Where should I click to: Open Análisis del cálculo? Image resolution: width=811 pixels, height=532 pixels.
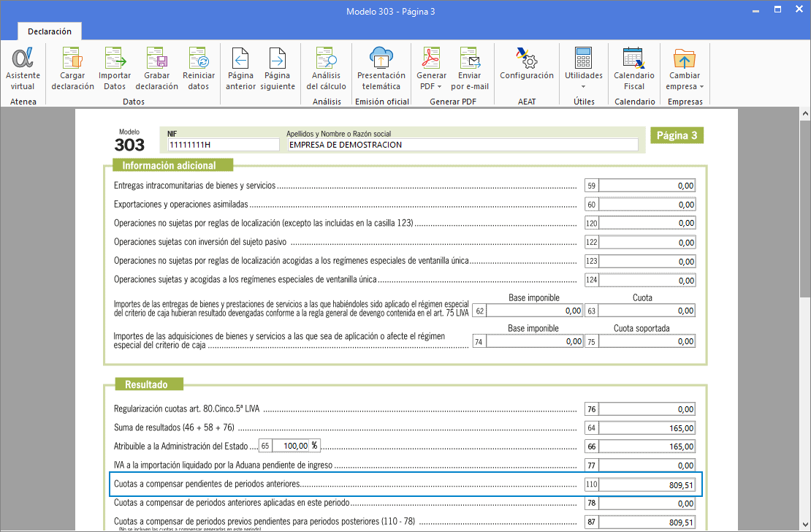[x=327, y=69]
